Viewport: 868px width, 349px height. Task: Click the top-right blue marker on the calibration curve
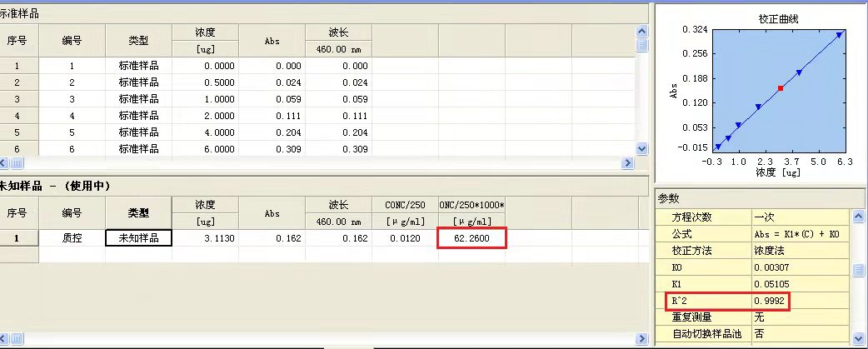coord(839,35)
